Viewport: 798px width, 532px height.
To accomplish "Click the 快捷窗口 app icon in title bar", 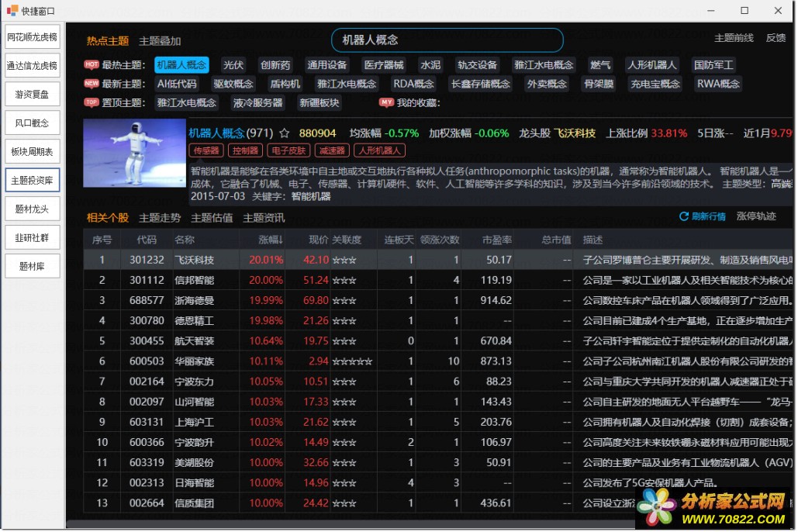I will point(12,10).
